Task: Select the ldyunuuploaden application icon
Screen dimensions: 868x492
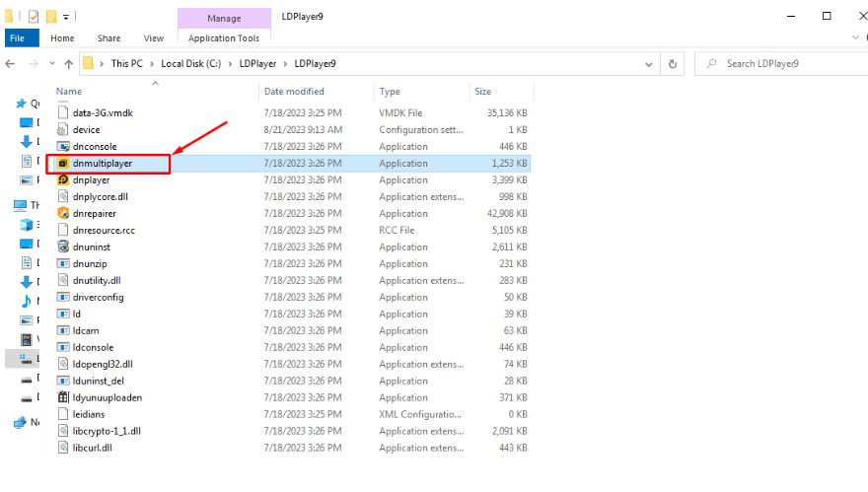Action: [x=63, y=397]
